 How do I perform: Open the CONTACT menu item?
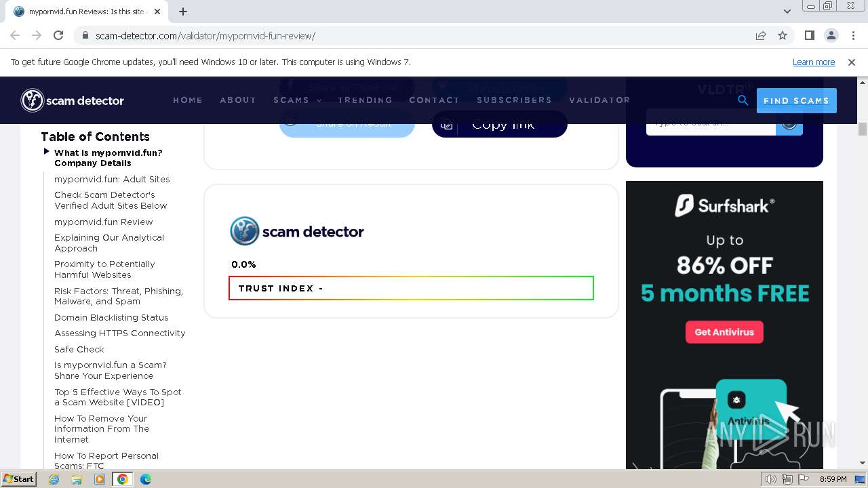tap(435, 100)
